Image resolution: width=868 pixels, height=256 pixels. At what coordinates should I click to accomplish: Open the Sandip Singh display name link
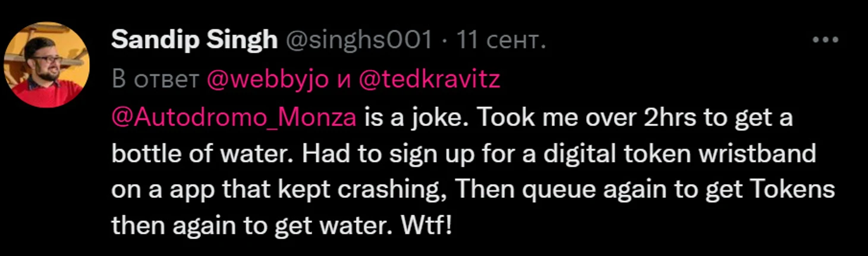tap(194, 40)
